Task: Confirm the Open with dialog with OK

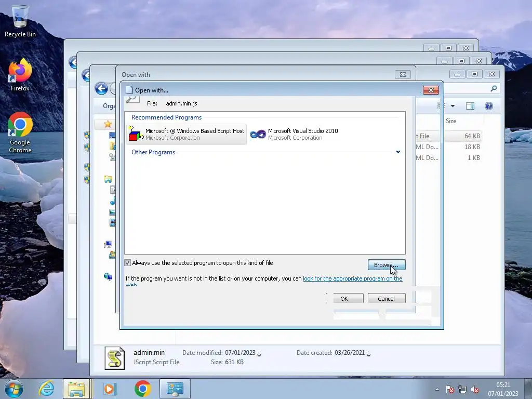Action: pos(344,298)
